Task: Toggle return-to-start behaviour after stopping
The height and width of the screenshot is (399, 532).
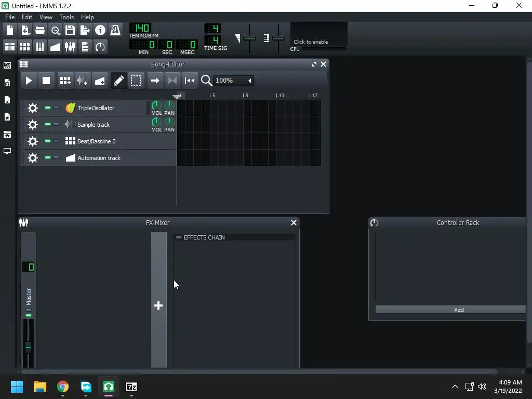Action: tap(190, 81)
